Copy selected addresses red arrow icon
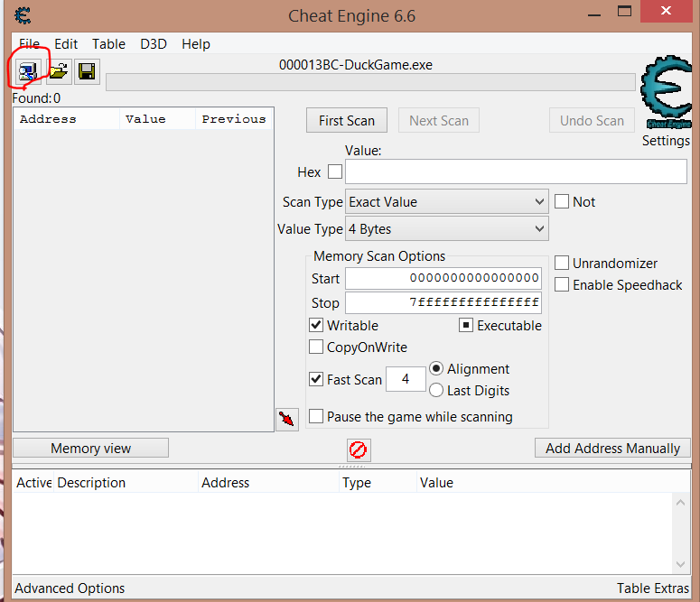This screenshot has width=700, height=602. coord(286,420)
